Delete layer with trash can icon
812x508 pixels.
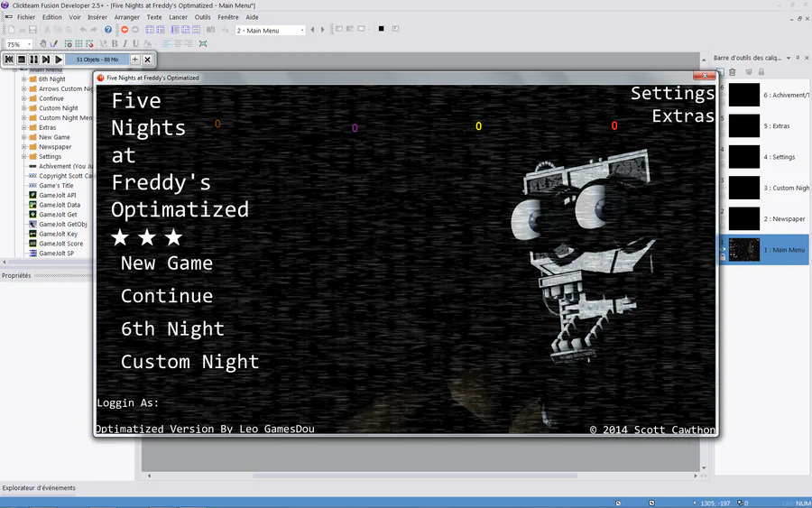733,72
